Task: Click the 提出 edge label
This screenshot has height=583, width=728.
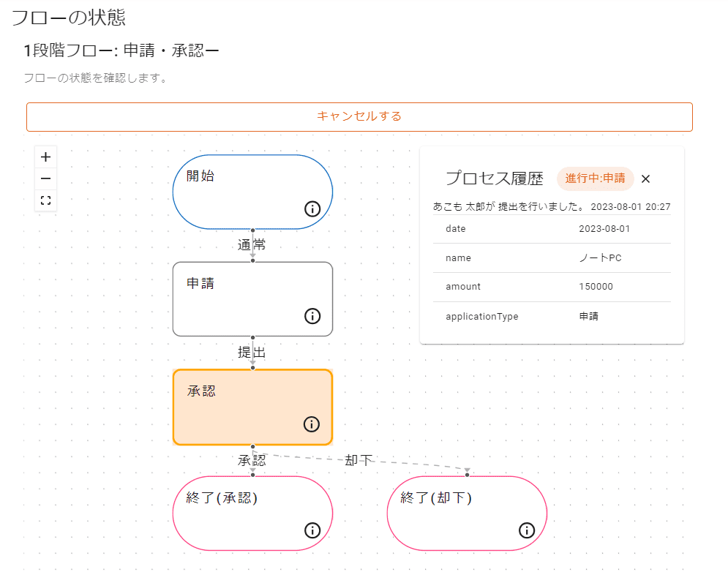Action: (x=252, y=353)
